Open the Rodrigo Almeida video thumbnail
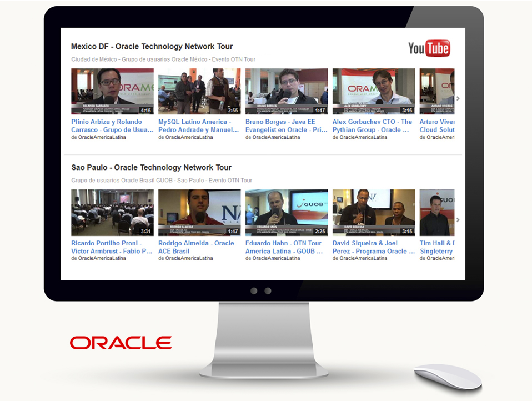Image resolution: width=532 pixels, height=401 pixels. click(199, 213)
